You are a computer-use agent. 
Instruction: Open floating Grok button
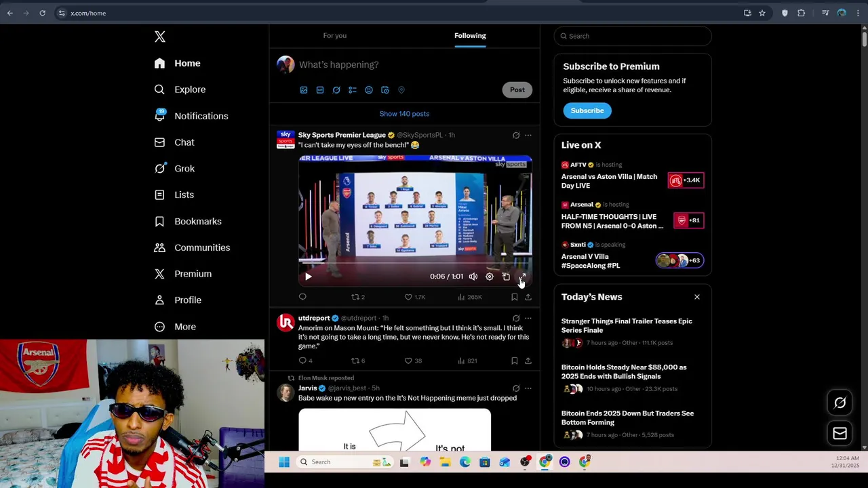click(840, 403)
